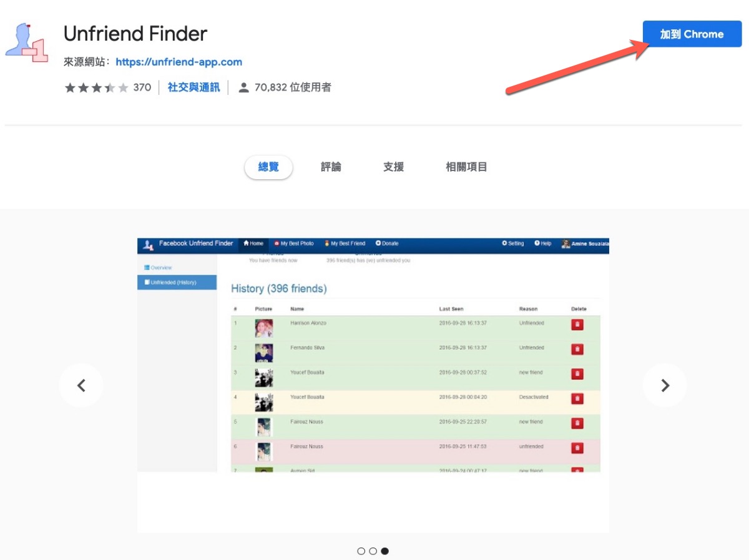The height and width of the screenshot is (560, 749).
Task: Click the 370 ratings count
Action: click(142, 87)
